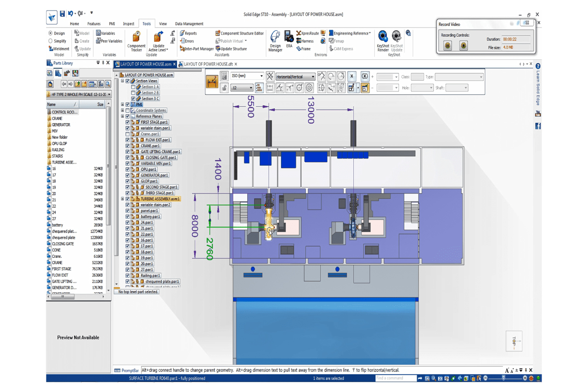Pause the video recording
Screen dimensions: 588x392
tap(447, 45)
